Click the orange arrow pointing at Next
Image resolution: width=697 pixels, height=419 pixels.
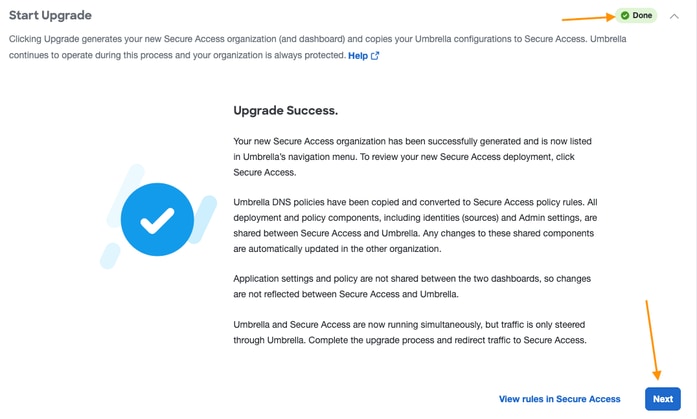click(653, 339)
